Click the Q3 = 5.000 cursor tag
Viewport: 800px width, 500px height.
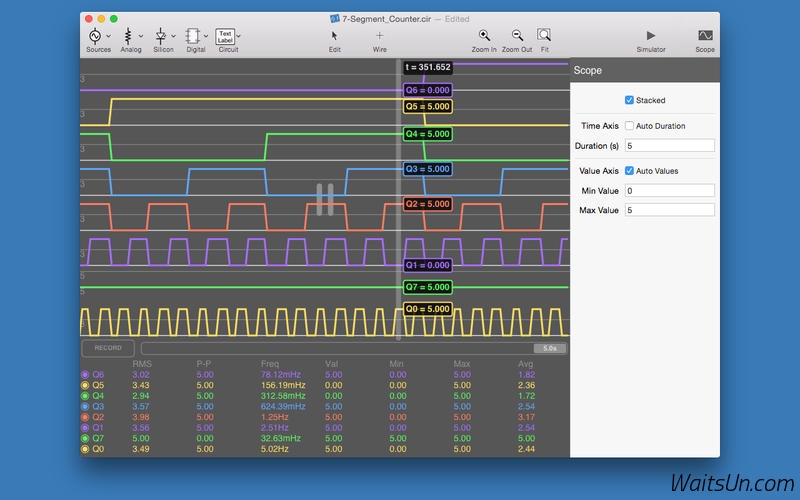pyautogui.click(x=428, y=169)
